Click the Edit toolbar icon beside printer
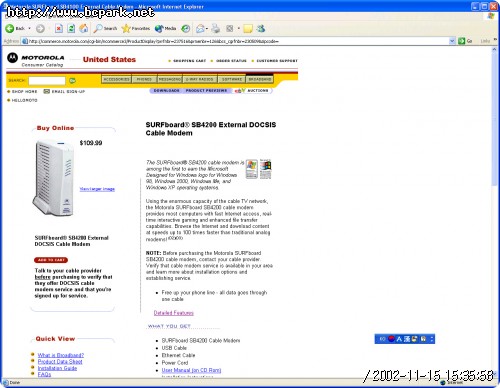 click(x=230, y=29)
